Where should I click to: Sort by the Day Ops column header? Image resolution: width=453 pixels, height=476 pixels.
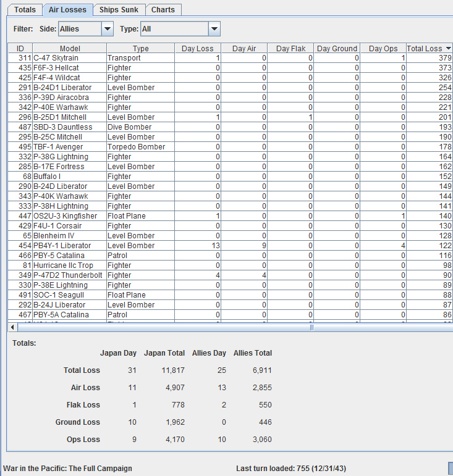point(383,49)
